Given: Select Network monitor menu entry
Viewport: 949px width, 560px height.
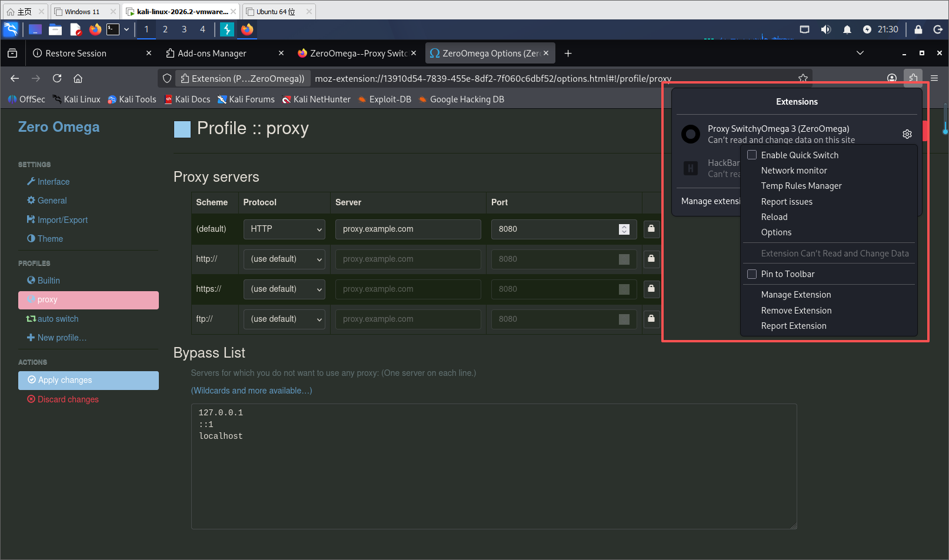Looking at the screenshot, I should 794,171.
